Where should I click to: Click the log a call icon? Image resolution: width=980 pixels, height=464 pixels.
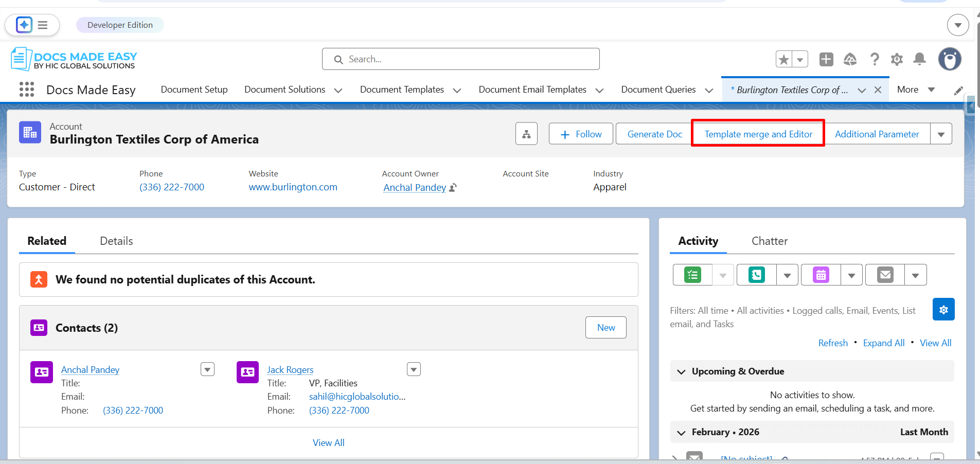756,275
